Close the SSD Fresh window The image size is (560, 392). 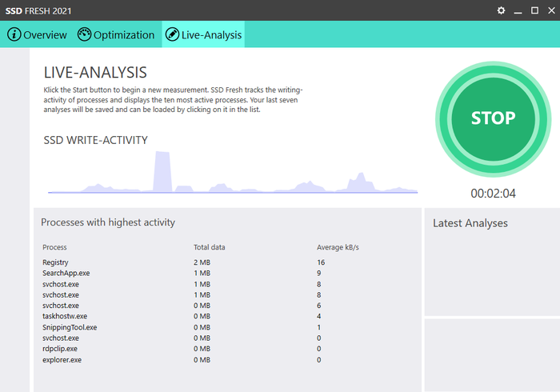pyautogui.click(x=551, y=10)
